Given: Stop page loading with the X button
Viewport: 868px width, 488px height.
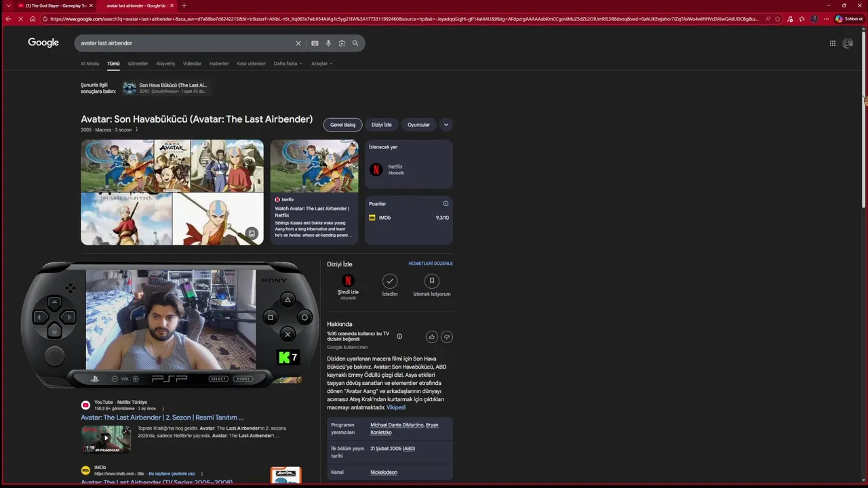Looking at the screenshot, I should (20, 19).
